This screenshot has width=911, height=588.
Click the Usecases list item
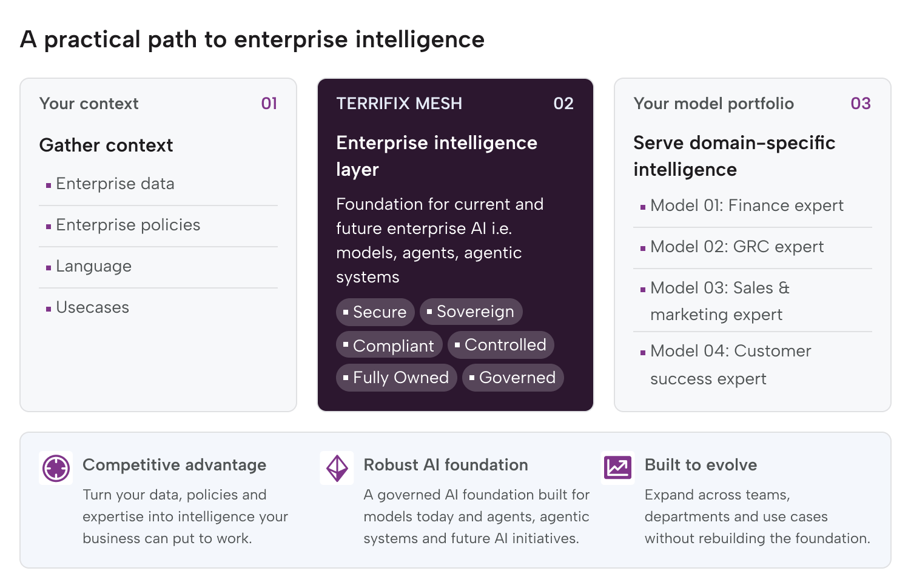click(158, 307)
